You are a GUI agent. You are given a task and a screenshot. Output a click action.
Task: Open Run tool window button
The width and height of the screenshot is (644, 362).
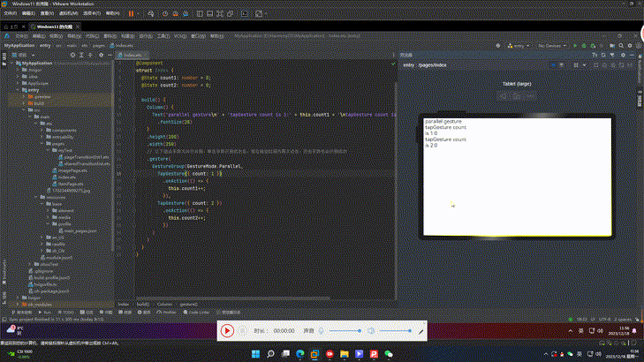pyautogui.click(x=45, y=313)
